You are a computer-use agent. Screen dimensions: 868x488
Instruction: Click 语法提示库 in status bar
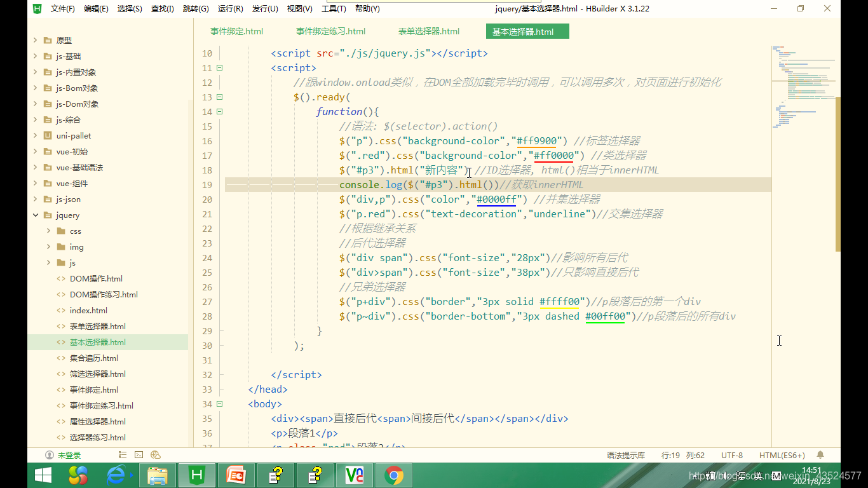(626, 455)
